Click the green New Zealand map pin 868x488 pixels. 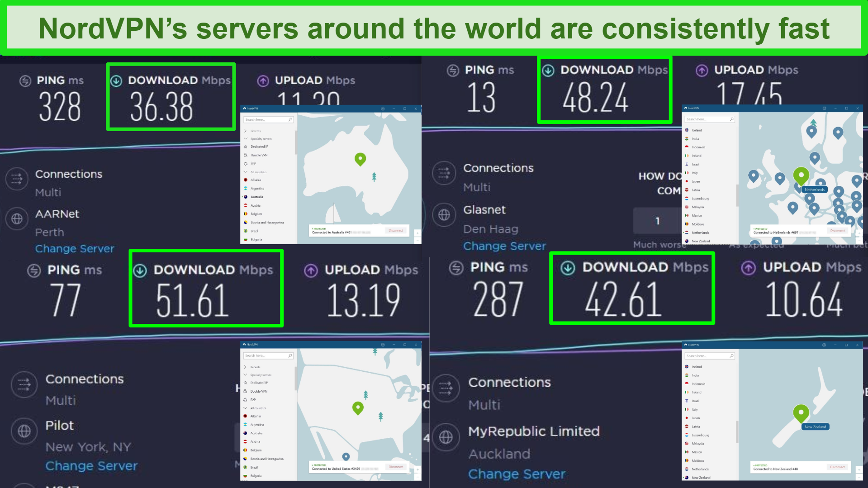pos(801,413)
